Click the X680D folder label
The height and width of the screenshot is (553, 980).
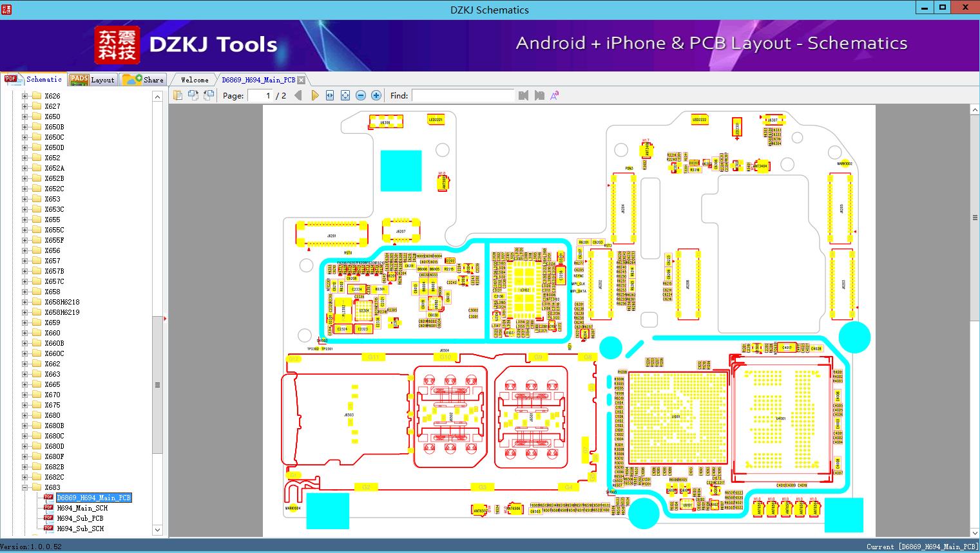[x=54, y=446]
